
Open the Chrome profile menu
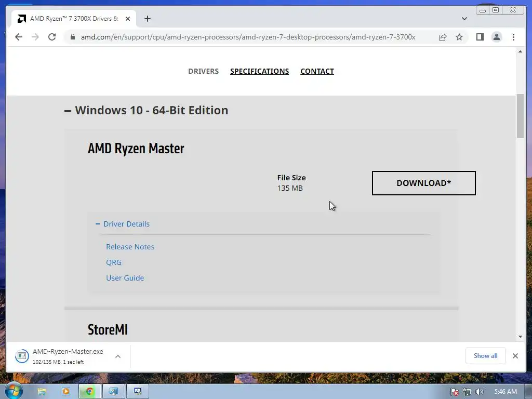point(497,37)
